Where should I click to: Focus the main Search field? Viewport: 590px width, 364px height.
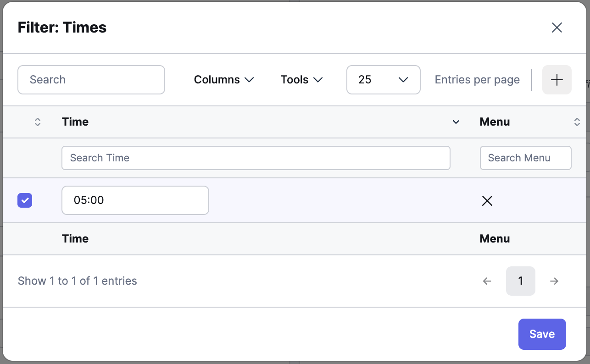pyautogui.click(x=91, y=80)
